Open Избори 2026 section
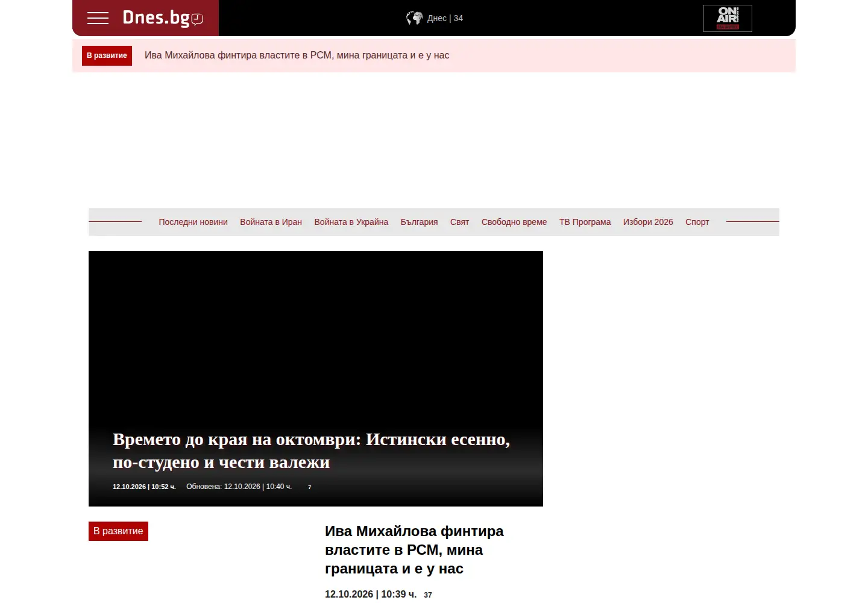Viewport: 868px width, 603px height. [x=648, y=222]
